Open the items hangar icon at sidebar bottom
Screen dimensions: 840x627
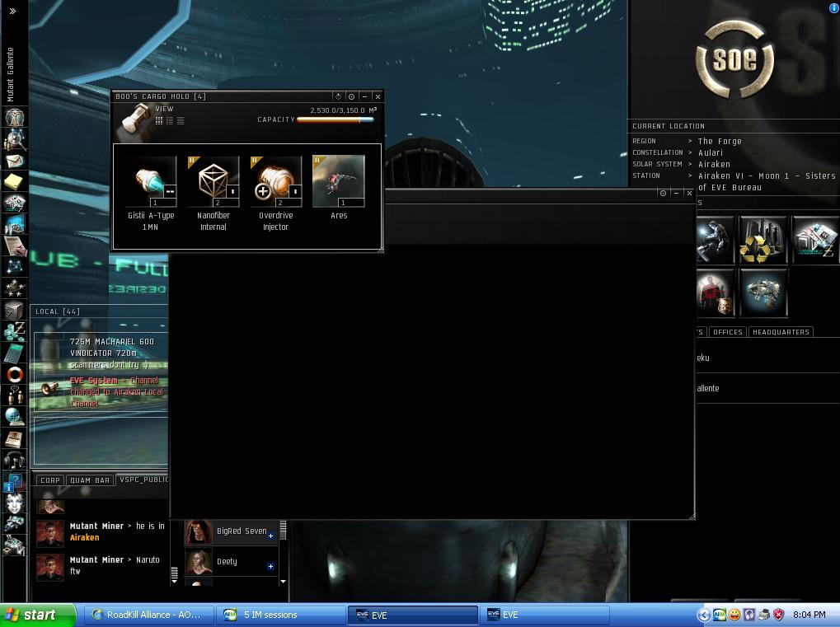click(15, 545)
